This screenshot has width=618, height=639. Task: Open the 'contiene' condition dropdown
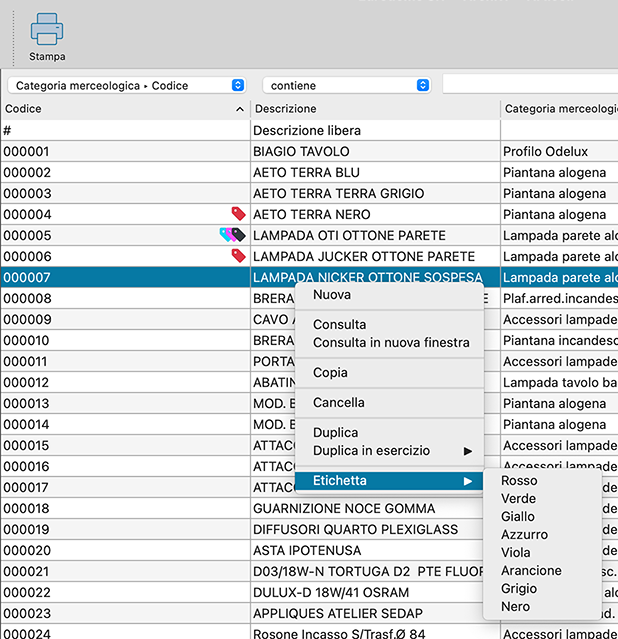click(x=346, y=86)
